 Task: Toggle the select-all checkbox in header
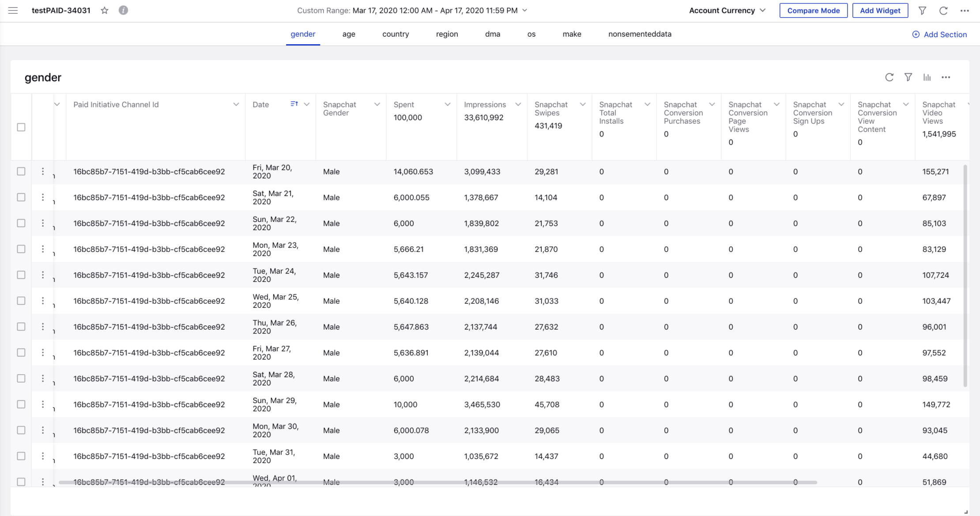coord(21,127)
